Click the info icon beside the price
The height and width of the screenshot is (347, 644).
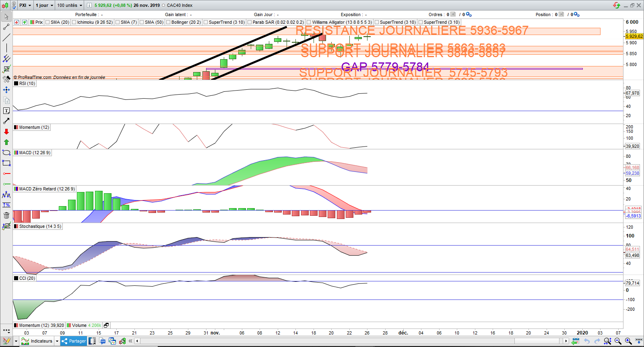click(x=89, y=5)
